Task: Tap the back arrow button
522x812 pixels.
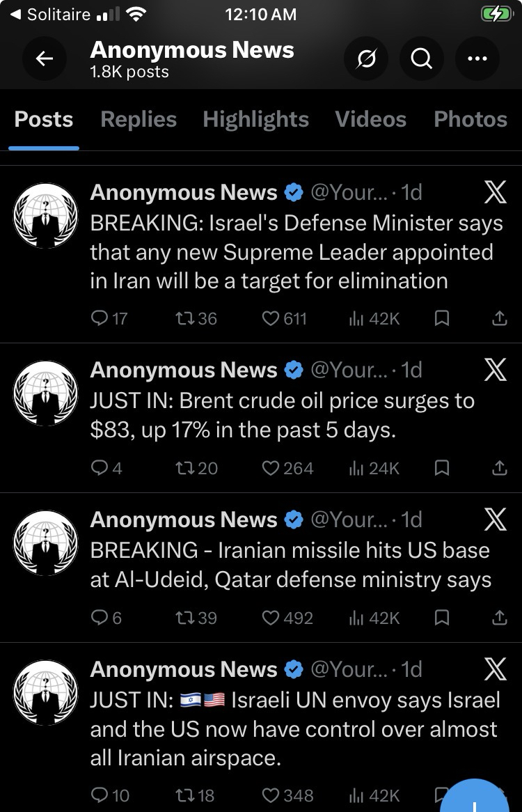Action: coord(45,59)
